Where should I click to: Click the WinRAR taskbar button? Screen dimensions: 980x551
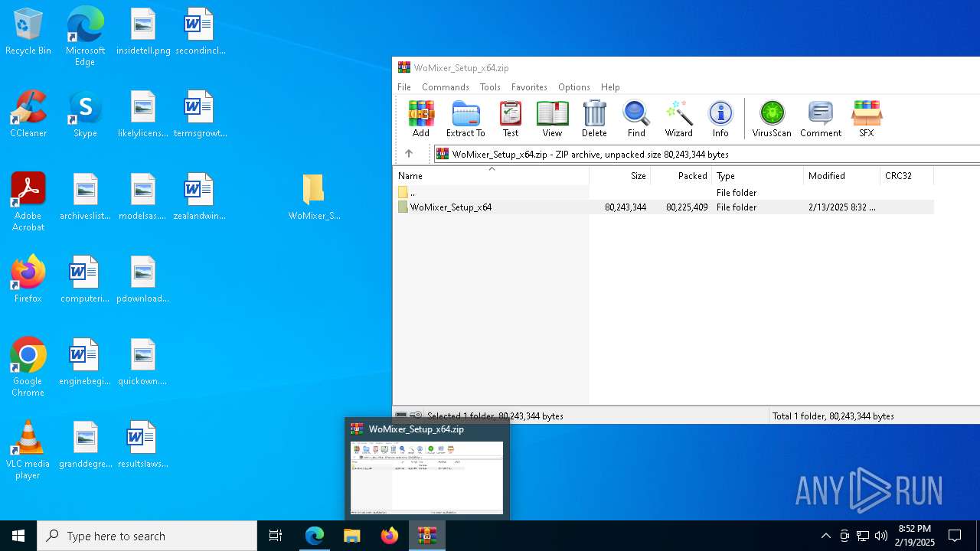pos(427,536)
